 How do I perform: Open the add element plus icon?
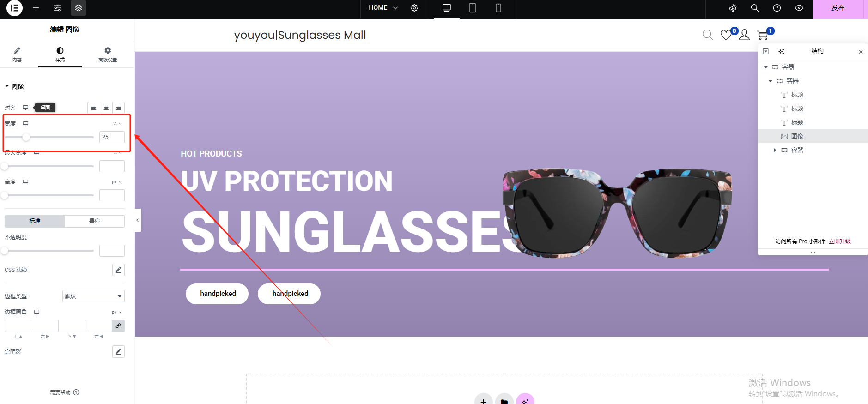click(36, 8)
